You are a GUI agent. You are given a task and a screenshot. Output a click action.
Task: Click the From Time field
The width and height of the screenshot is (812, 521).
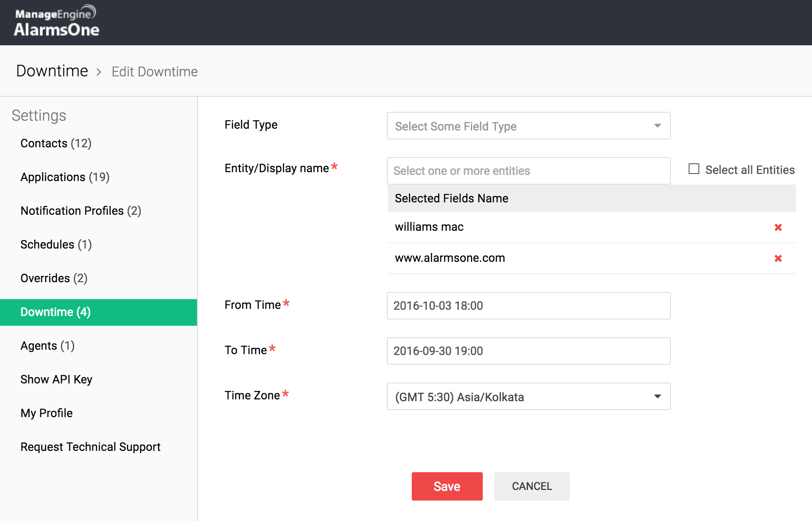click(x=528, y=306)
